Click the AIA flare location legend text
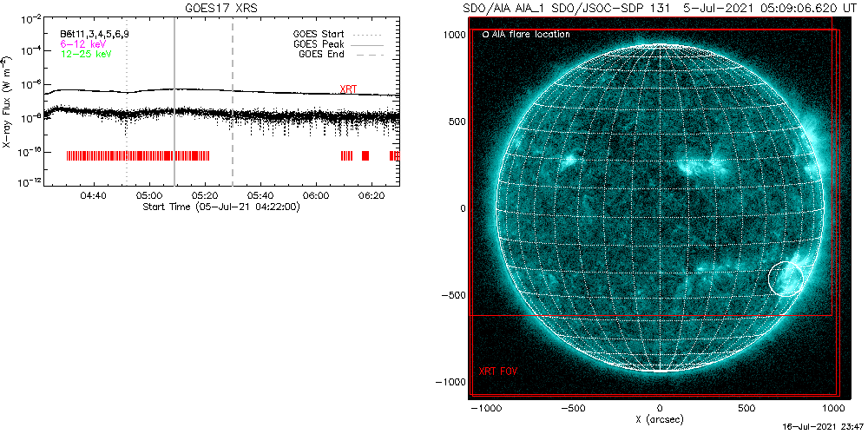This screenshot has height=434, width=868. click(530, 35)
